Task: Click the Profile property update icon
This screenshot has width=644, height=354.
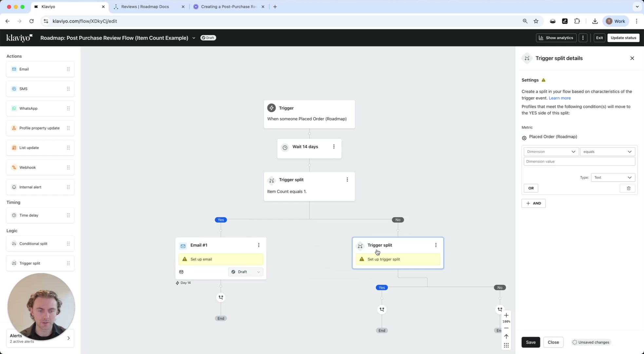Action: (14, 128)
